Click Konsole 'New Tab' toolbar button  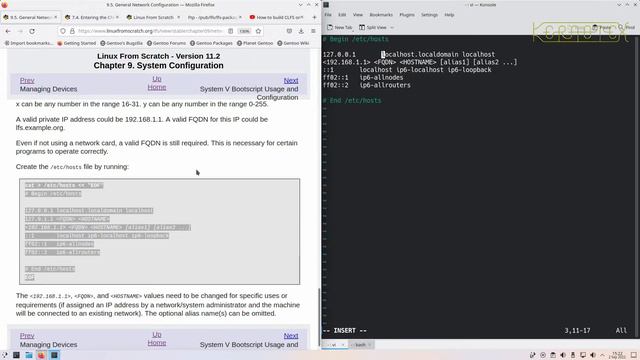[x=340, y=27]
